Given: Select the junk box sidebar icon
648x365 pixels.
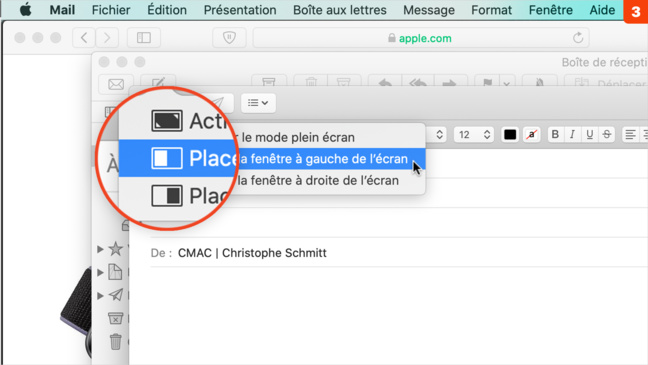Looking at the screenshot, I should coord(116,318).
